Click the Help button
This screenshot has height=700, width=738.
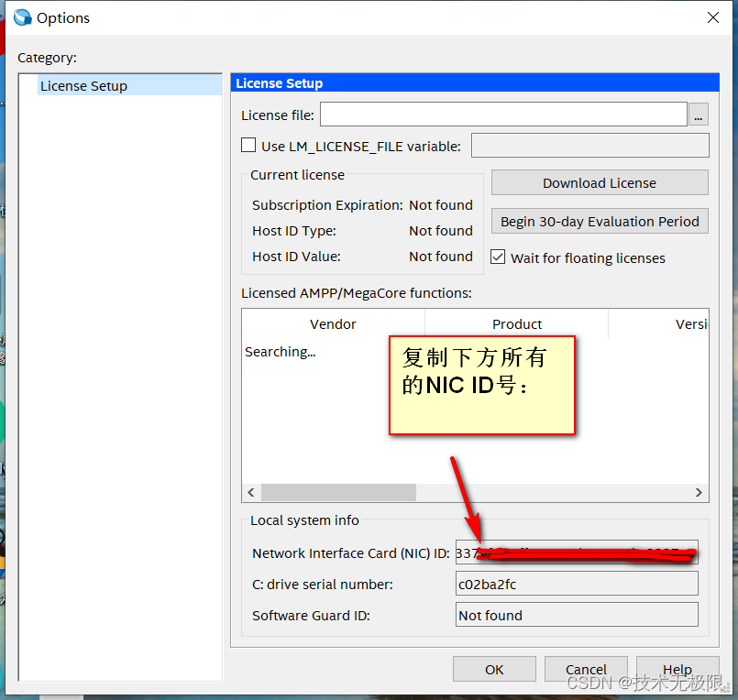tap(677, 669)
